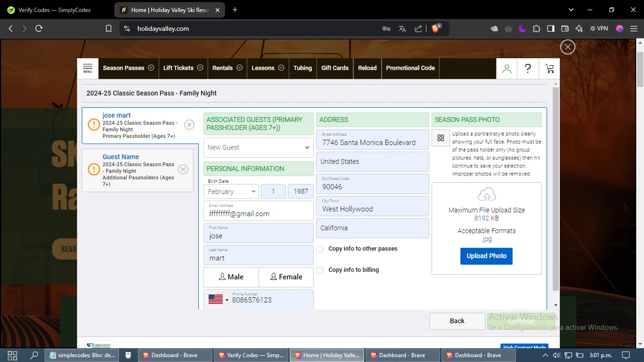
Task: Open the birth month February dropdown
Action: 231,192
